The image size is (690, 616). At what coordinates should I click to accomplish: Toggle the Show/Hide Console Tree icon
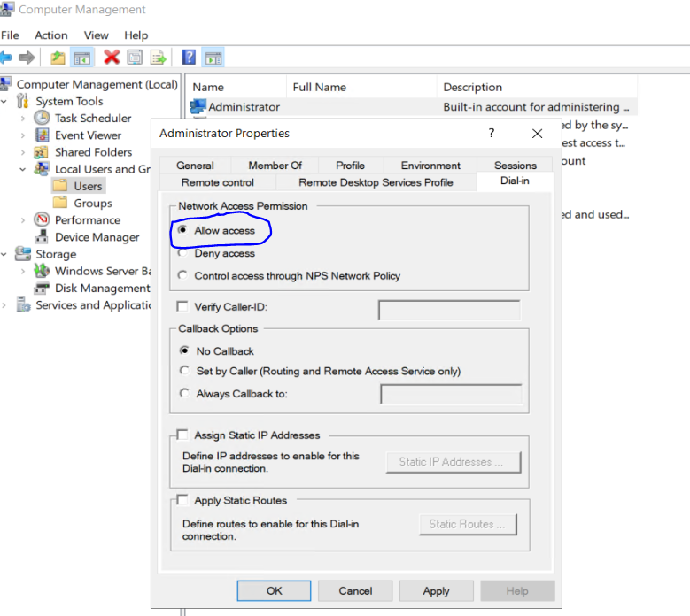81,58
